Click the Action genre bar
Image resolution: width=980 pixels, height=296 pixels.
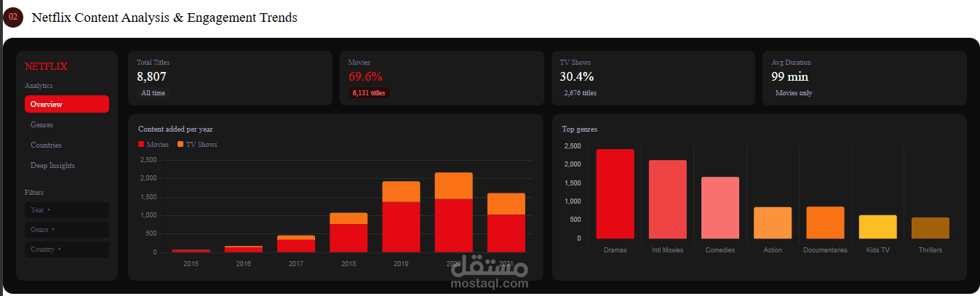773,223
